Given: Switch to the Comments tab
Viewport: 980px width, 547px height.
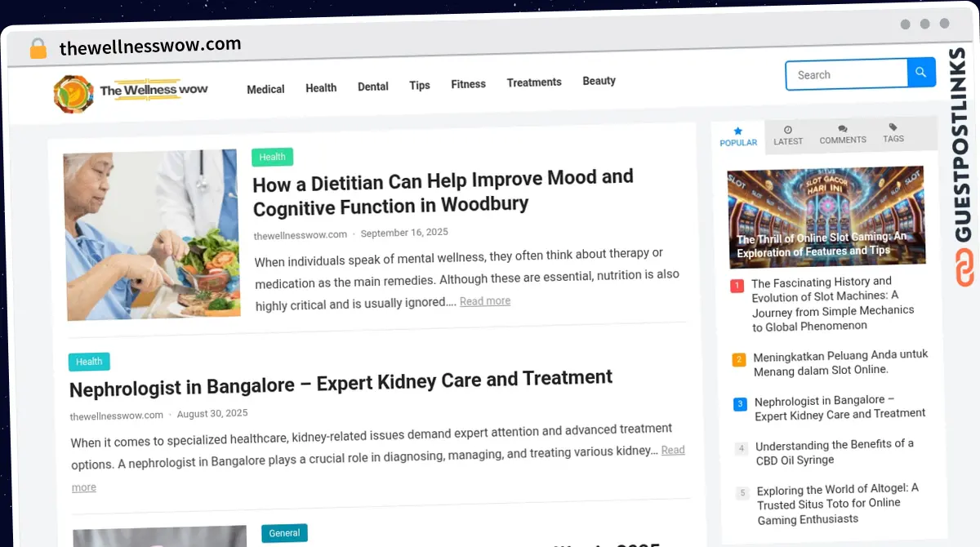Looking at the screenshot, I should pos(843,135).
